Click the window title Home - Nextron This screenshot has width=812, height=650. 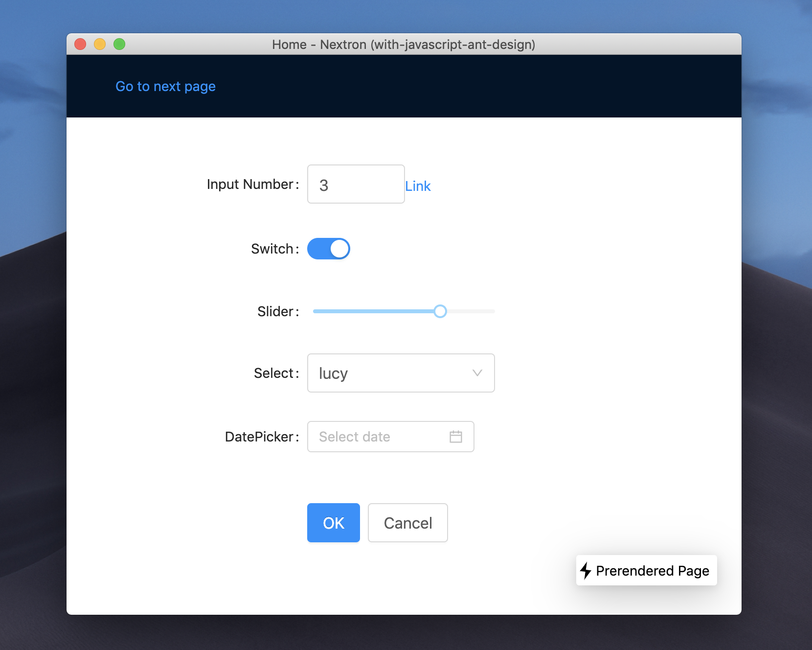point(404,45)
